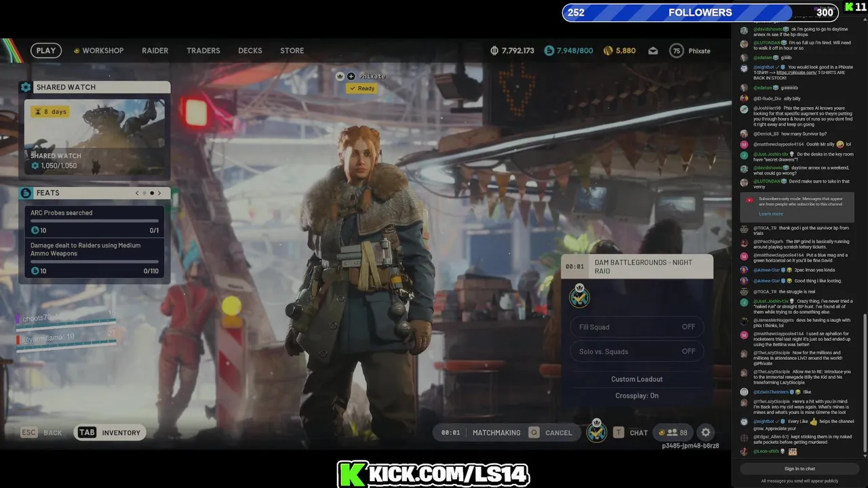This screenshot has height=488, width=868.
Task: Click the SHARED WATCH panel header
Action: click(94, 87)
